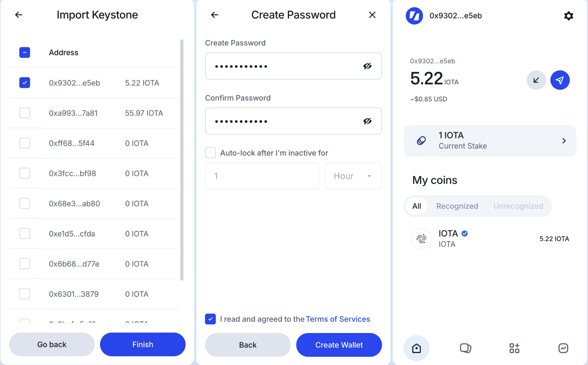Uncheck the Terms of Services agreement
The image size is (588, 365).
[210, 319]
